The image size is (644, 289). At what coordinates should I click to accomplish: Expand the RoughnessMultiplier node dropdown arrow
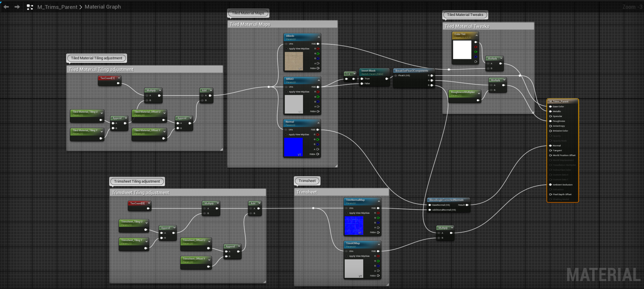(x=479, y=93)
